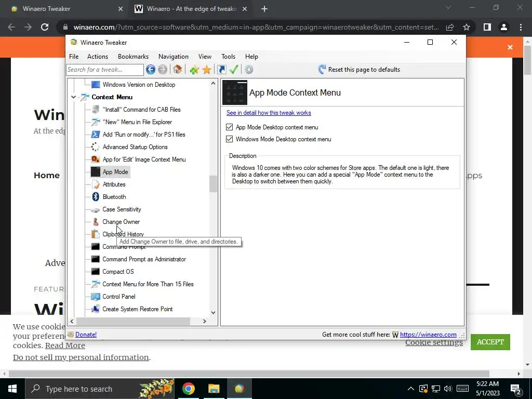
Task: Click the Control Panel icon in tree
Action: click(96, 297)
